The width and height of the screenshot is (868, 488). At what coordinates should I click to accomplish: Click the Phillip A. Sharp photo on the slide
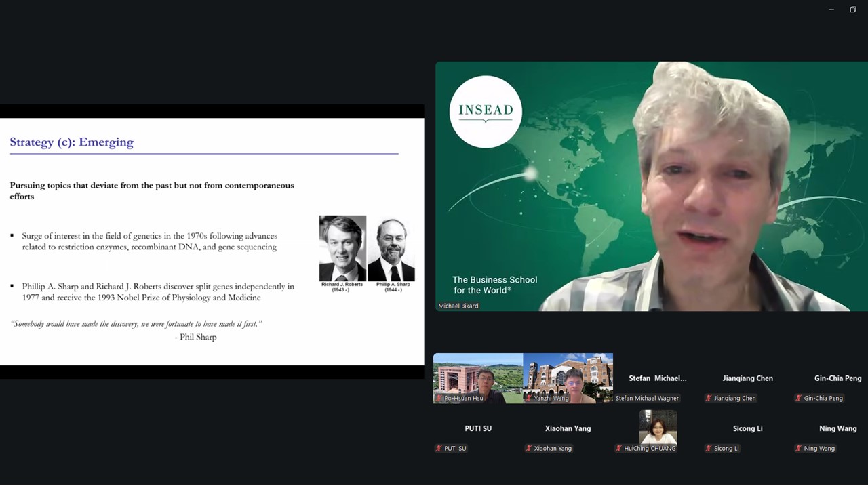pos(391,249)
